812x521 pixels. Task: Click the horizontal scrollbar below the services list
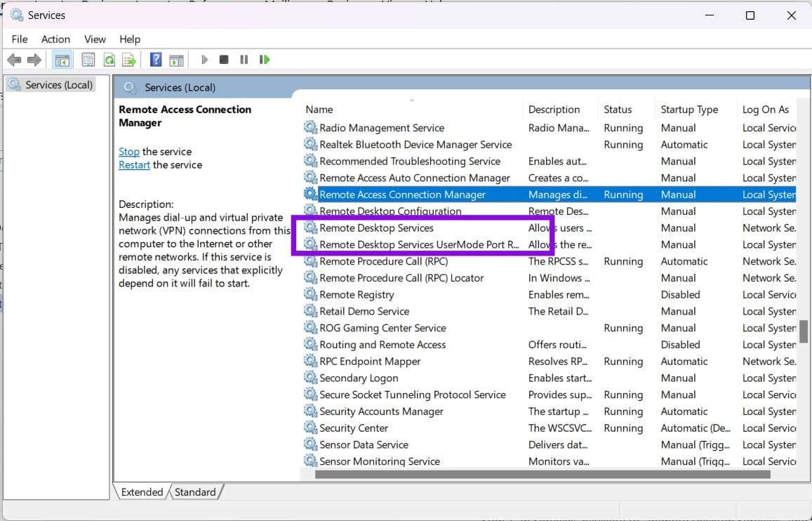tap(543, 475)
